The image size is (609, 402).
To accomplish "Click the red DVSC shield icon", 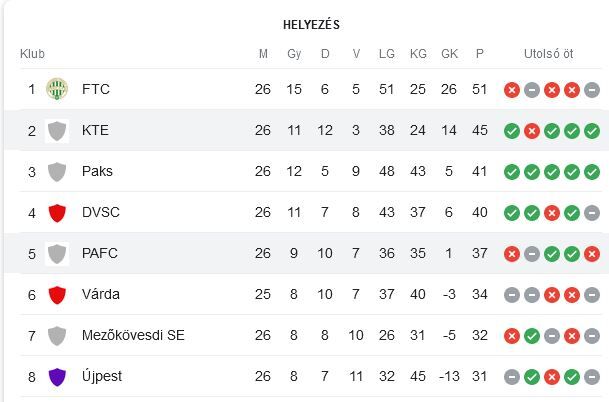I will 57,213.
